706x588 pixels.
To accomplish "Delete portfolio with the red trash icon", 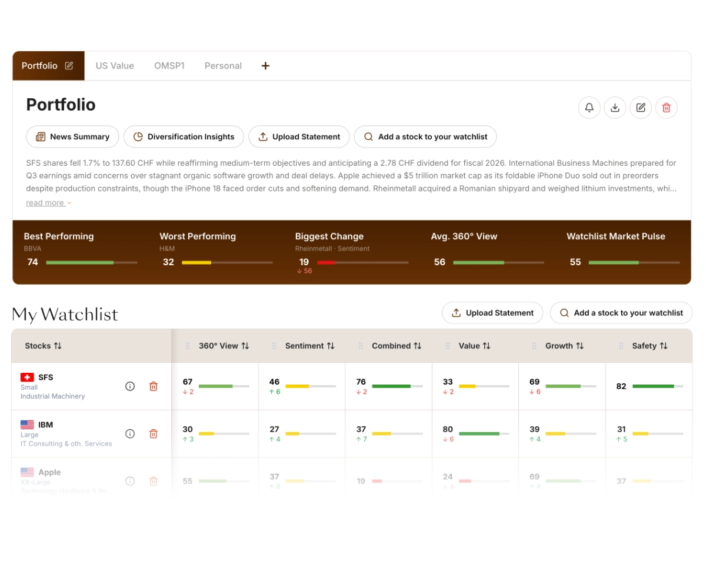I will pos(667,108).
